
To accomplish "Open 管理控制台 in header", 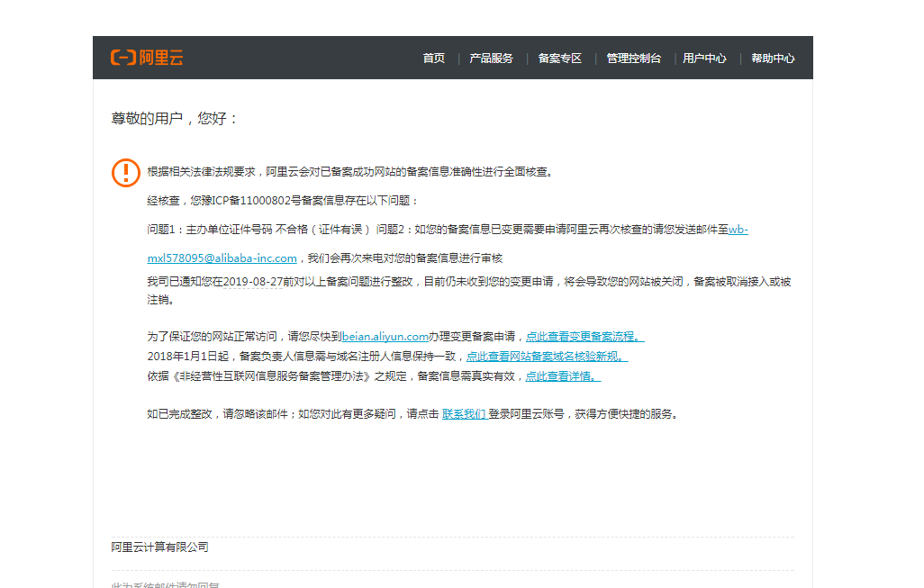I will [x=634, y=59].
